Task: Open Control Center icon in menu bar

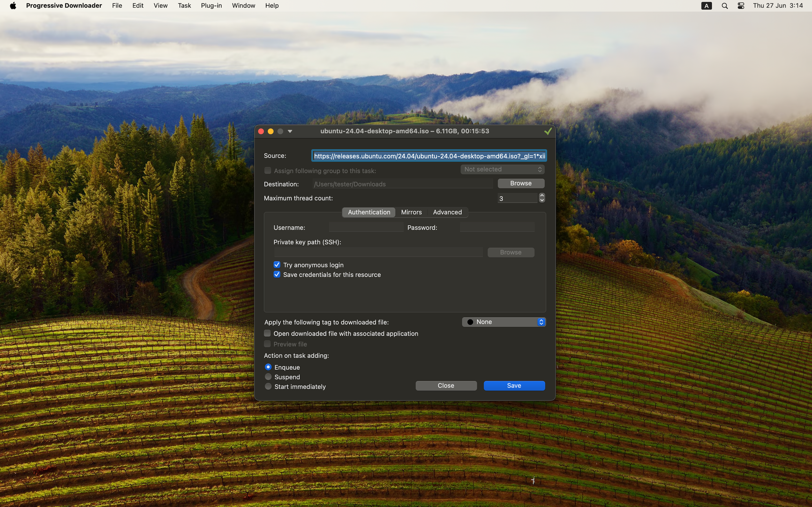Action: tap(741, 6)
